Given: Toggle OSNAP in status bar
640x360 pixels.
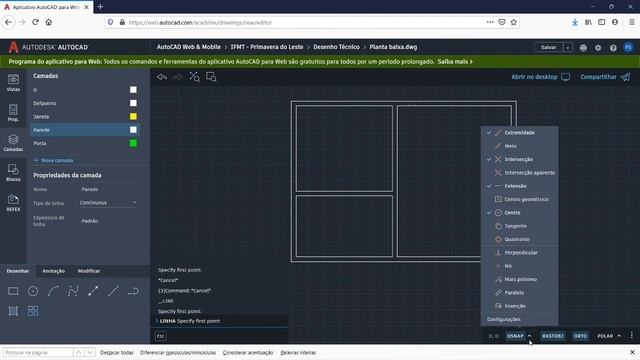Looking at the screenshot, I should point(515,336).
